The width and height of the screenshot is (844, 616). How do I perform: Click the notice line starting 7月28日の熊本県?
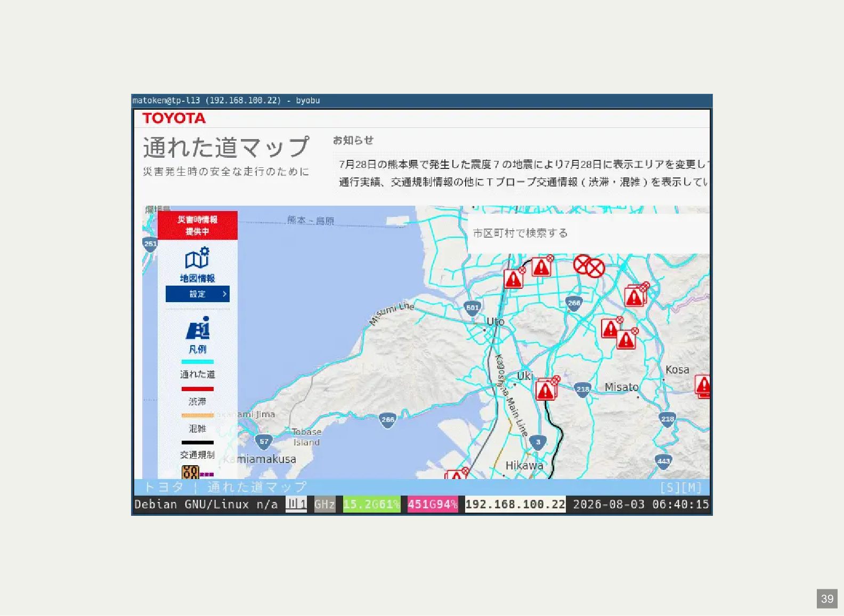(x=524, y=164)
